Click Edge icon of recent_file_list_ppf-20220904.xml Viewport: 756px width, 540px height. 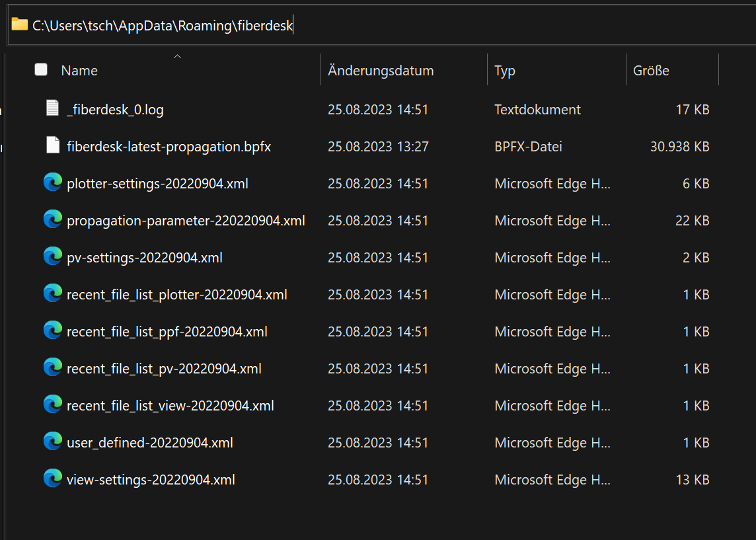(x=53, y=330)
